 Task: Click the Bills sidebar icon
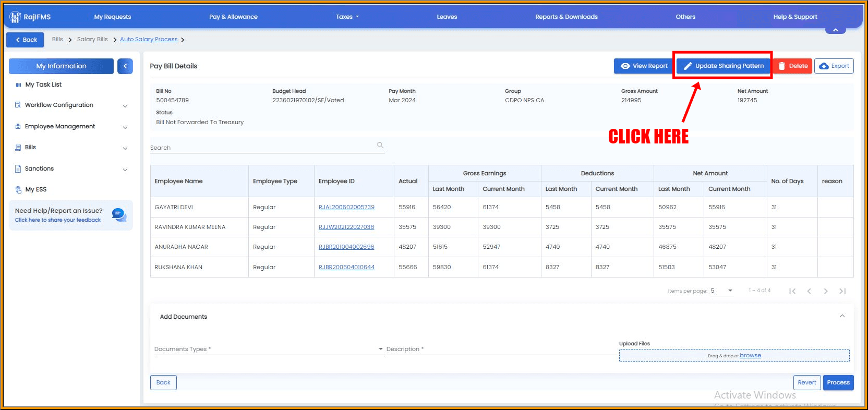pos(18,148)
